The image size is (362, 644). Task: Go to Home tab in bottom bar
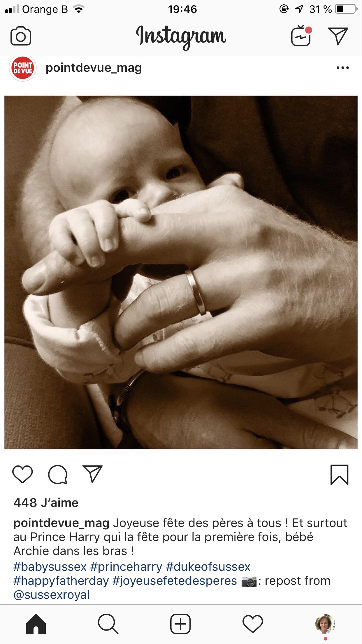36,624
